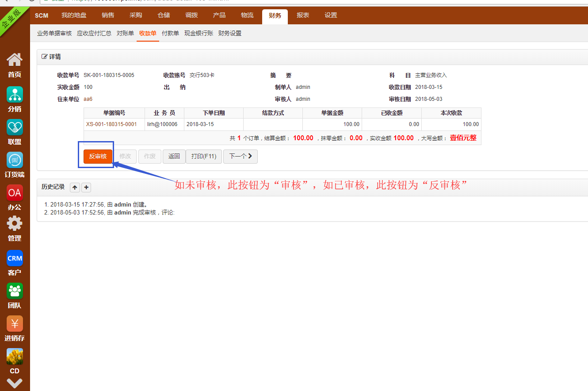Open the 进销存 yen icon
The height and width of the screenshot is (391, 588).
pyautogui.click(x=15, y=324)
